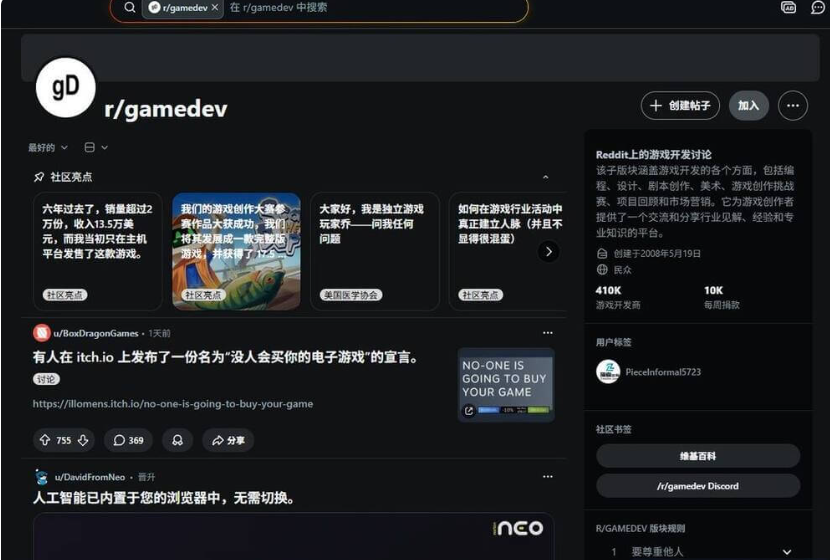Open highlight card 大家好，我是独立游戏玩家乔
Image resolution: width=830 pixels, height=560 pixels.
375,251
